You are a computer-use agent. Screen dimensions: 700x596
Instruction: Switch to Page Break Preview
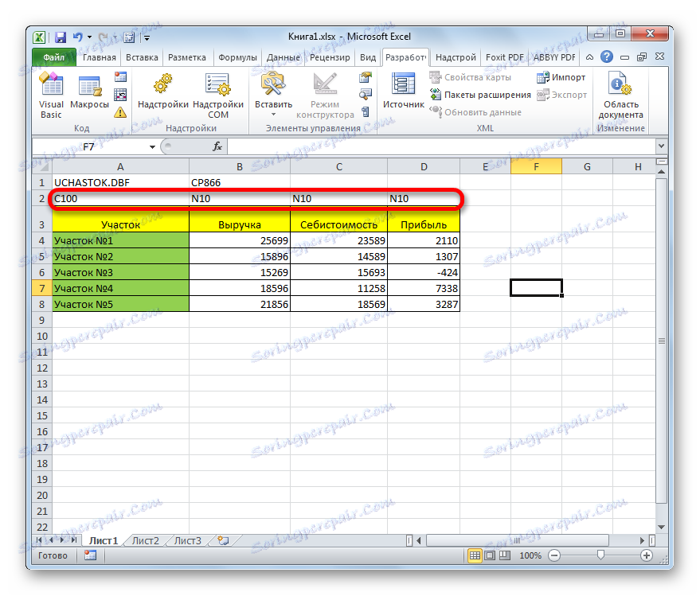coord(504,555)
